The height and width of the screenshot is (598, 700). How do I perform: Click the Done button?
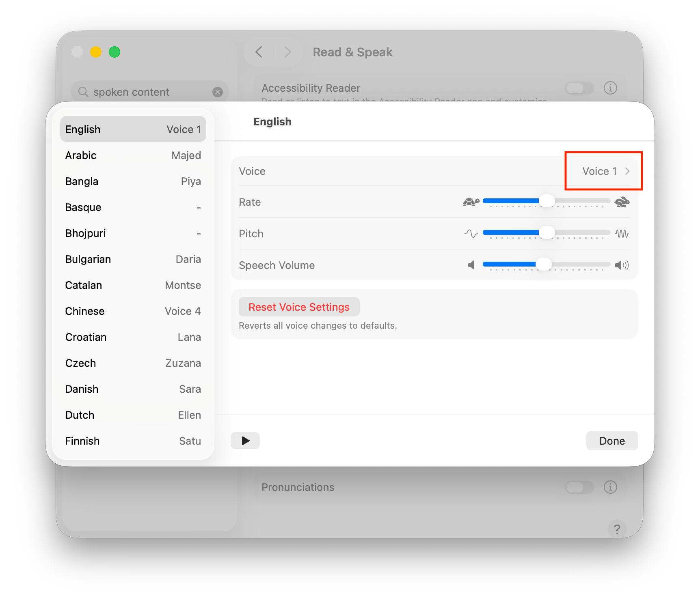(x=611, y=441)
